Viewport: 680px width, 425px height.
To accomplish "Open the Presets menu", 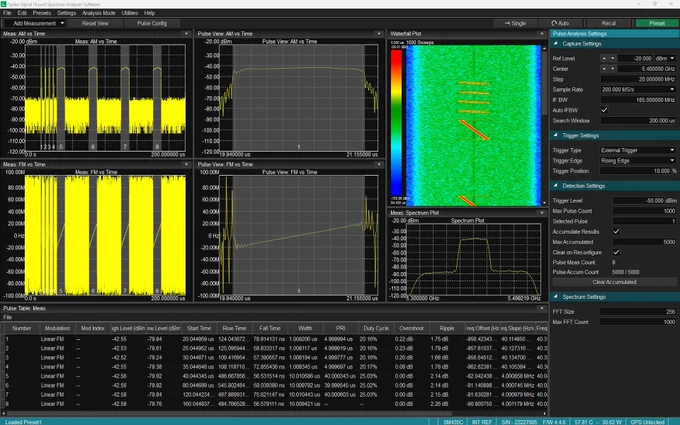I will point(42,13).
